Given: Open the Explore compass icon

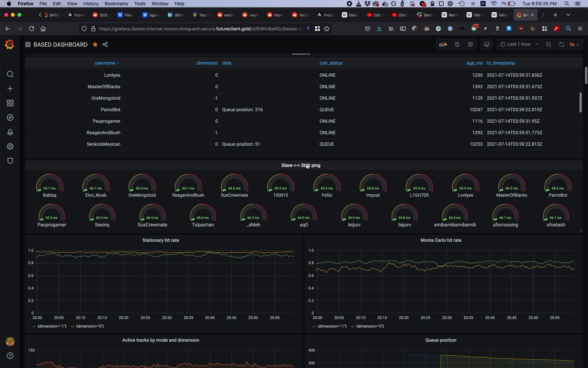Looking at the screenshot, I should click(x=10, y=117).
